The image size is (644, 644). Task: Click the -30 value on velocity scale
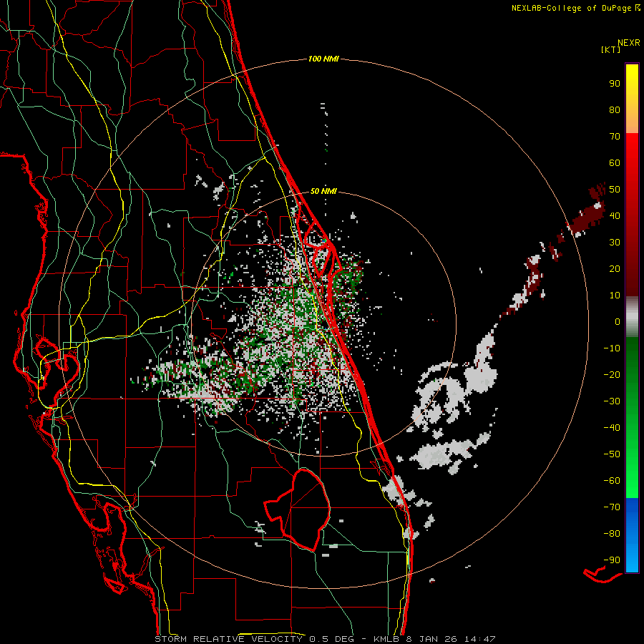(x=612, y=401)
